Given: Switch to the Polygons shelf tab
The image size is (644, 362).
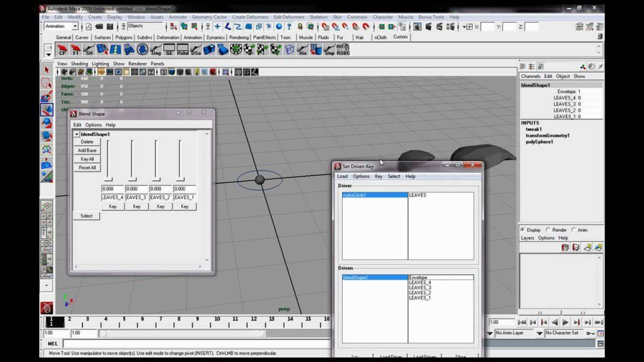Looking at the screenshot, I should 124,37.
